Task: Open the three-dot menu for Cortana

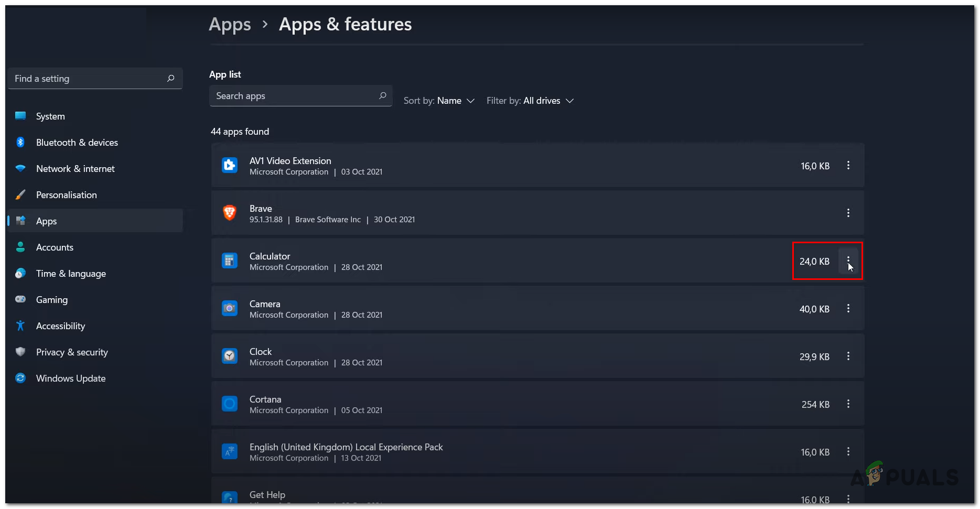Action: point(848,404)
